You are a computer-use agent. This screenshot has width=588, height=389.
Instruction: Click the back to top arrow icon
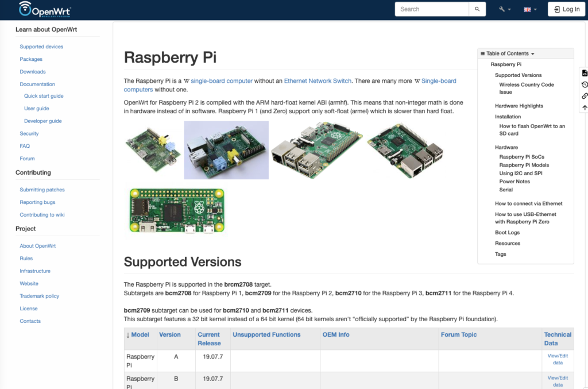coord(585,107)
